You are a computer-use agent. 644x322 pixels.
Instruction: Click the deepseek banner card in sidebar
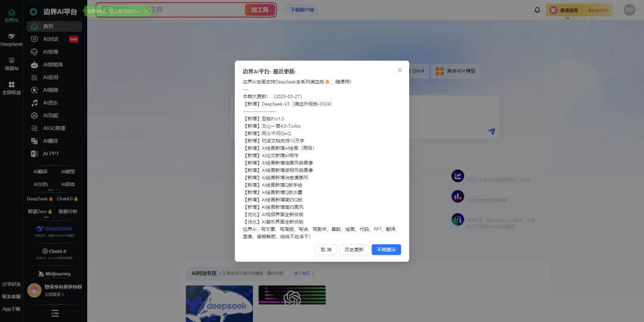pyautogui.click(x=54, y=231)
